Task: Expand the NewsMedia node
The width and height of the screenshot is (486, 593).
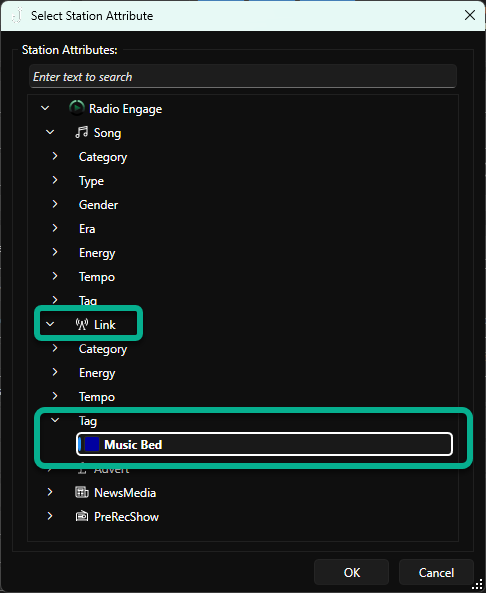Action: point(50,492)
